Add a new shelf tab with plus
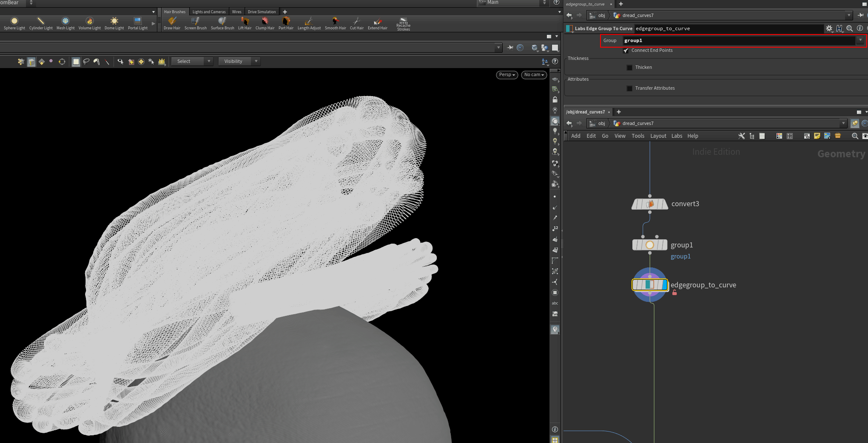The height and width of the screenshot is (443, 868). [285, 12]
